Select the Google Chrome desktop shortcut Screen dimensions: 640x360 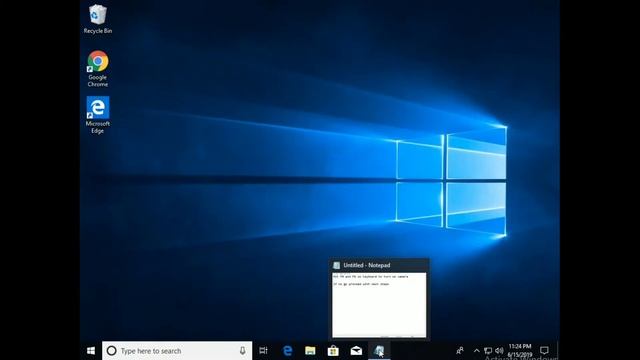98,69
